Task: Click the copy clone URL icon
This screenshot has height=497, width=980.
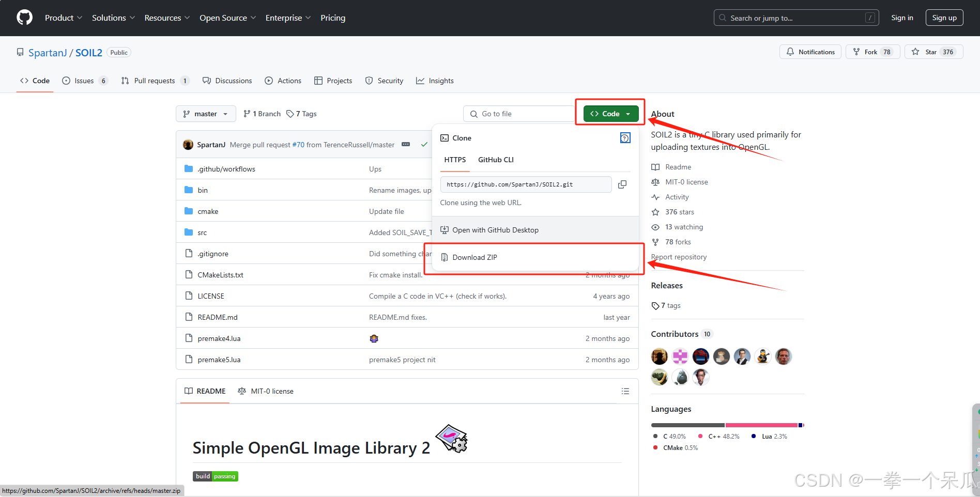Action: [x=622, y=184]
